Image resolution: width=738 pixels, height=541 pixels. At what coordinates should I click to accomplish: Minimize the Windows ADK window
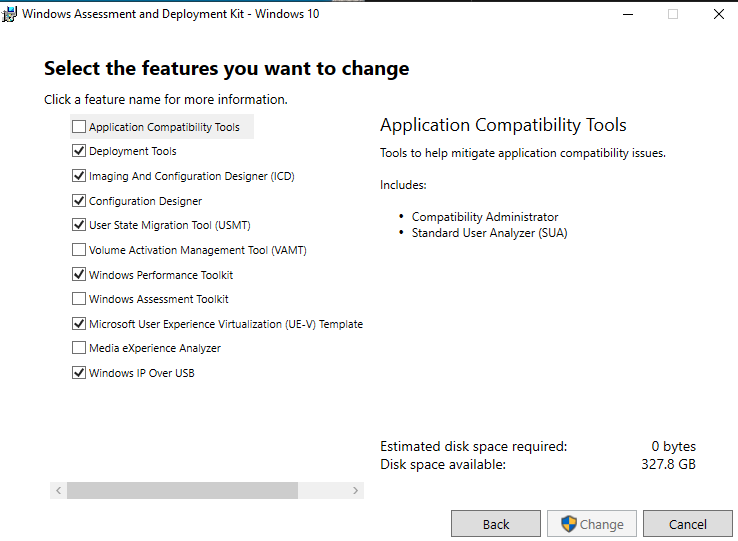pyautogui.click(x=628, y=14)
